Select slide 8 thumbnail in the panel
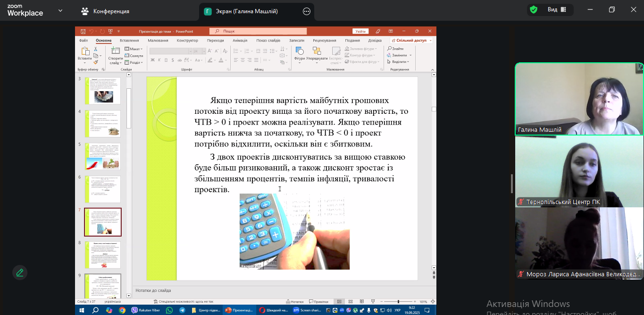Viewport: 644px width, 315px height. [103, 255]
